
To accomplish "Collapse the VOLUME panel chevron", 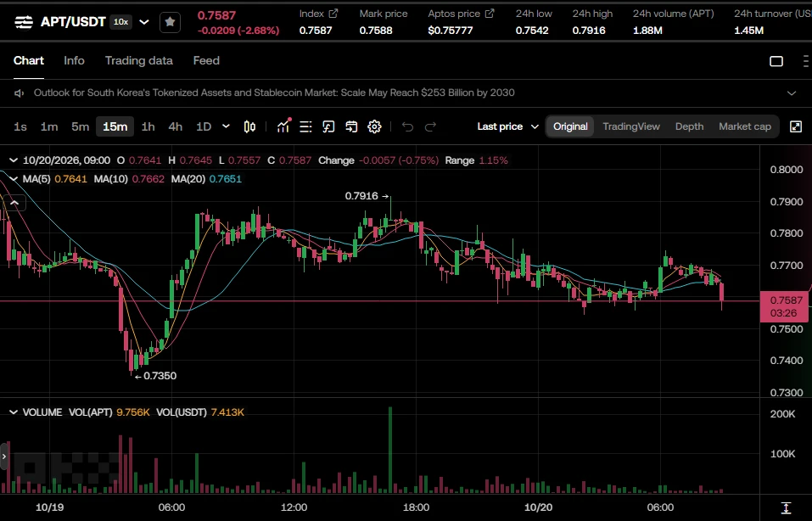I will click(14, 412).
